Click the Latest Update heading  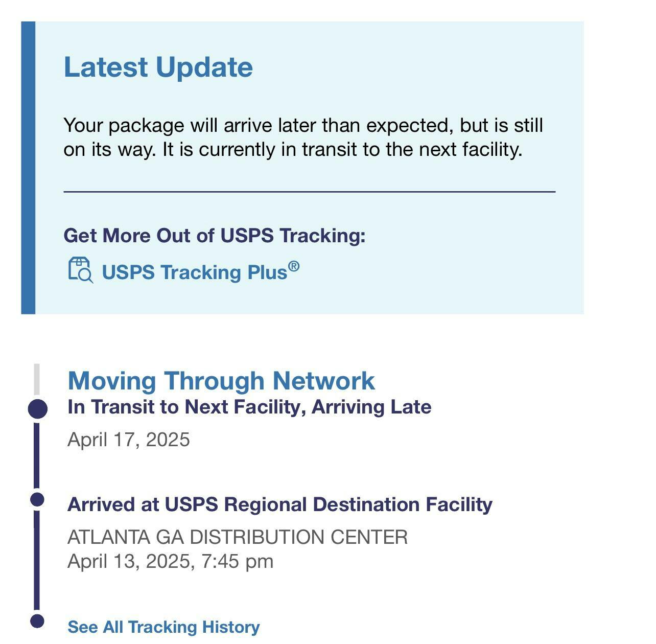158,67
